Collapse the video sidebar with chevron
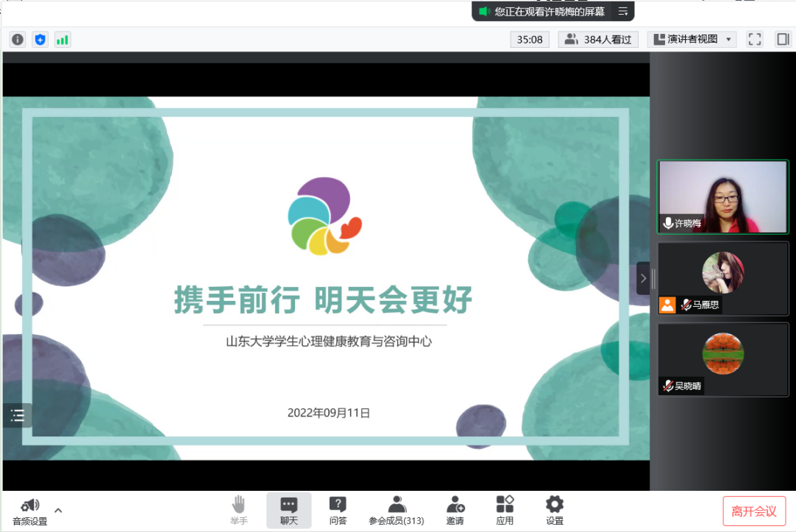 tap(643, 278)
